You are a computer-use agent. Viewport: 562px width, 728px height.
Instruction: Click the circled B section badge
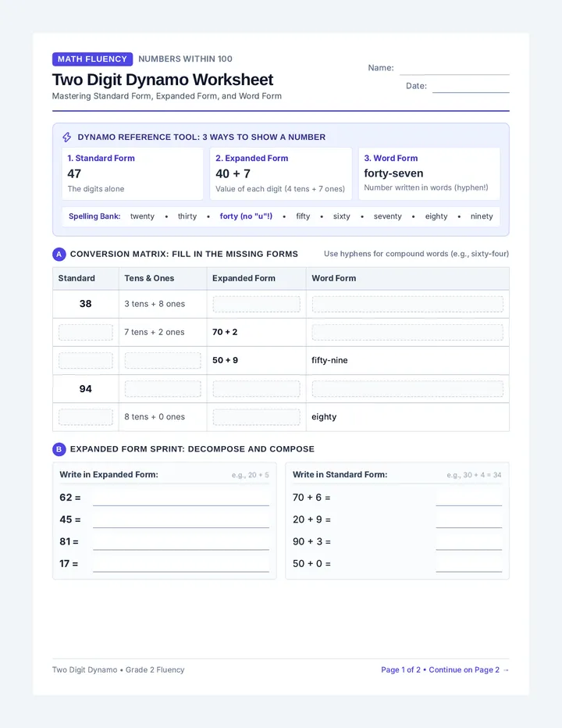pos(59,449)
